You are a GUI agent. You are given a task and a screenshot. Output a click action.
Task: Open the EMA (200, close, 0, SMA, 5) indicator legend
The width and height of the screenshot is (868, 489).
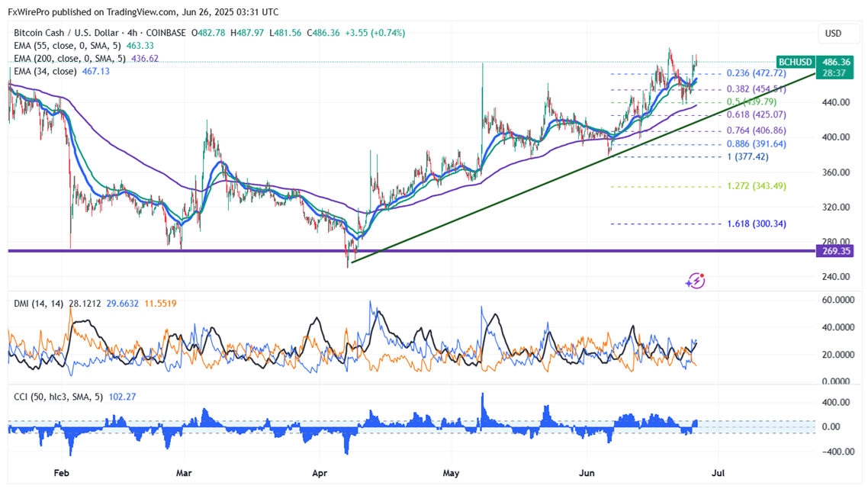coord(69,58)
